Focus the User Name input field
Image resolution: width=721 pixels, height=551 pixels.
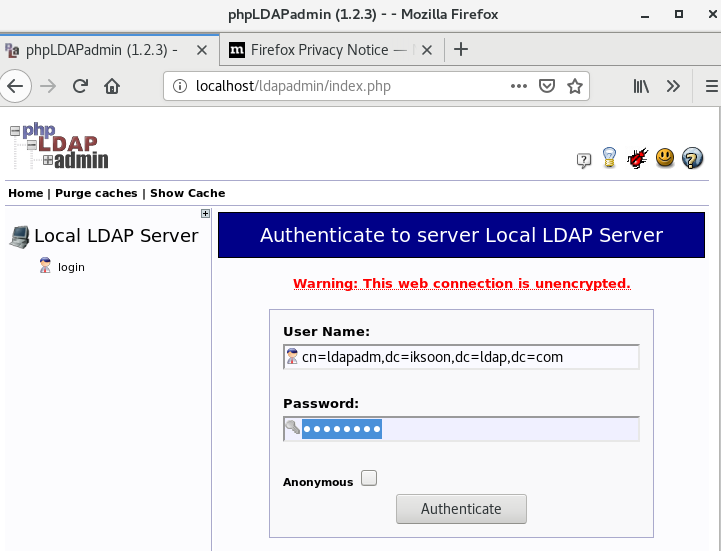461,357
